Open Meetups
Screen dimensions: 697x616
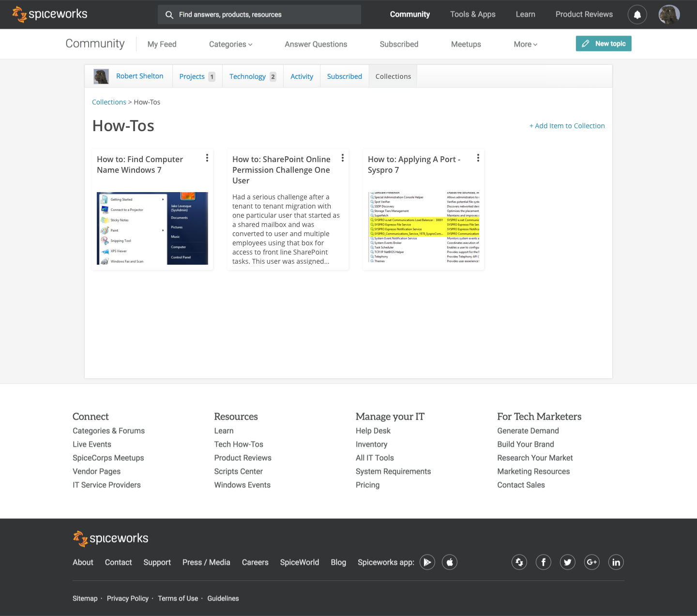(x=466, y=44)
